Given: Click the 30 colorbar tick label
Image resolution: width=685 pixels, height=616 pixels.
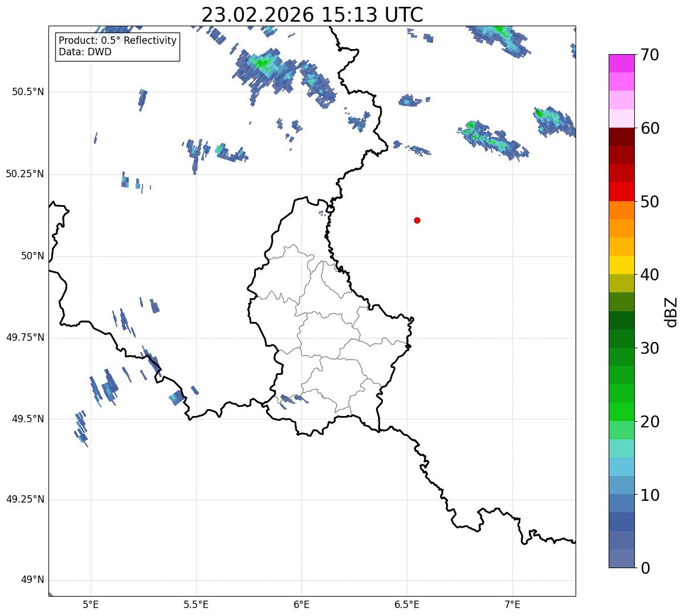Looking at the screenshot, I should (x=650, y=348).
